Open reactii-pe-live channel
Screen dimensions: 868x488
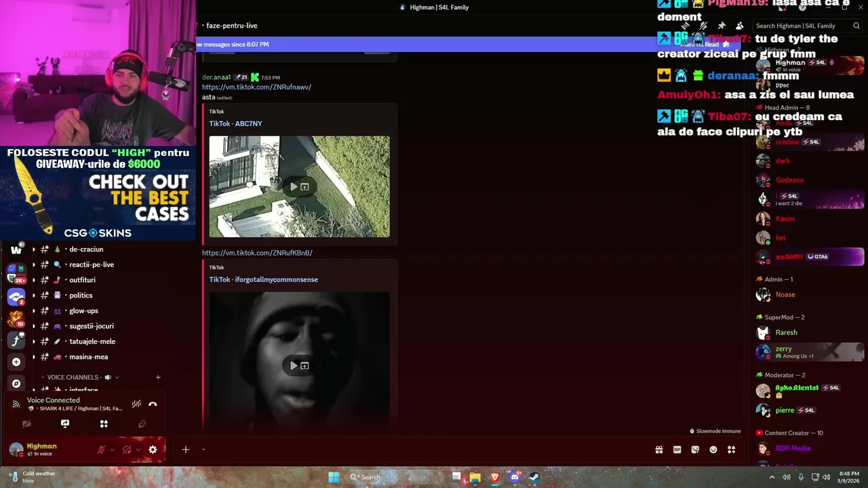92,265
